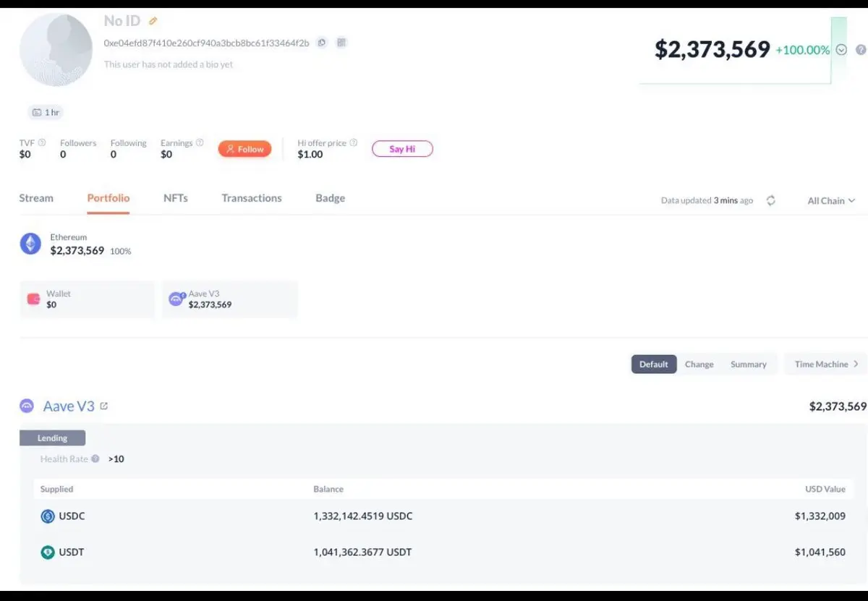Click the Aave V3 section logo
Image resolution: width=868 pixels, height=601 pixels.
(27, 406)
